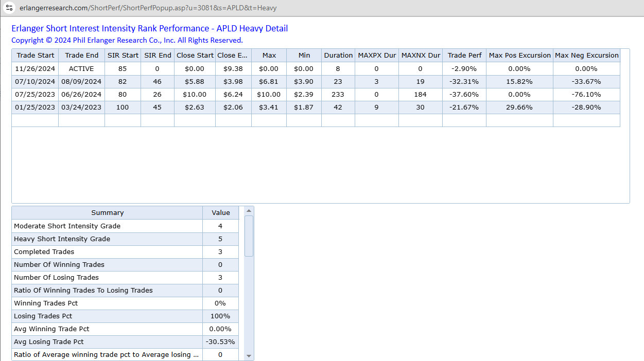Select the 100% losing trades value
Image resolution: width=644 pixels, height=361 pixels.
pyautogui.click(x=221, y=316)
